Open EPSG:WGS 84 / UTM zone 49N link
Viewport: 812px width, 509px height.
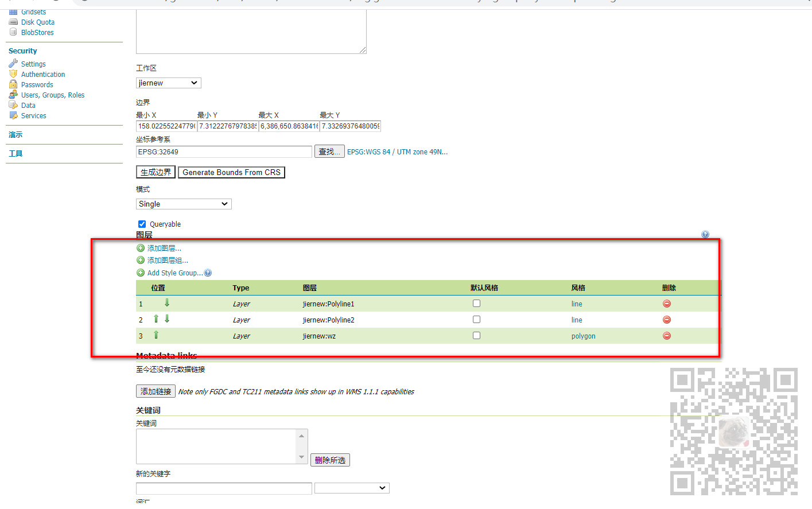397,152
